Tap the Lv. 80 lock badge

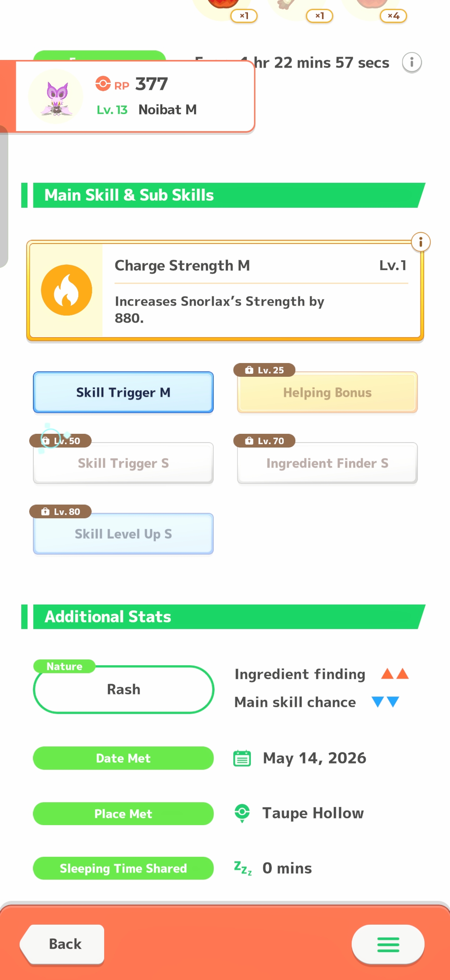(x=60, y=512)
